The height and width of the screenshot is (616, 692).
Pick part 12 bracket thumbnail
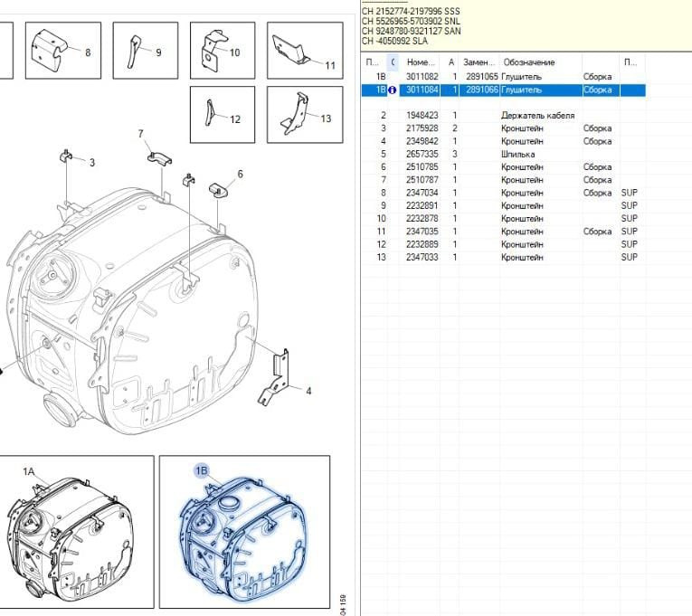[223, 115]
